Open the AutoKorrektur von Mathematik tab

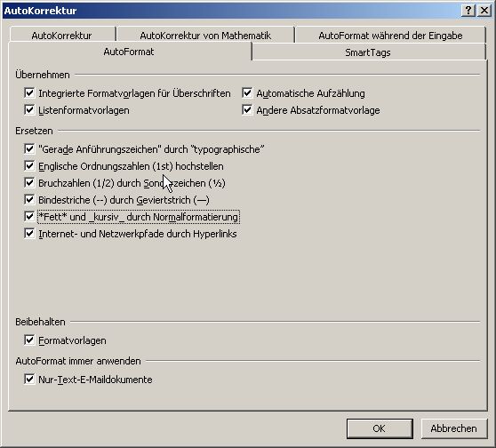coord(205,36)
